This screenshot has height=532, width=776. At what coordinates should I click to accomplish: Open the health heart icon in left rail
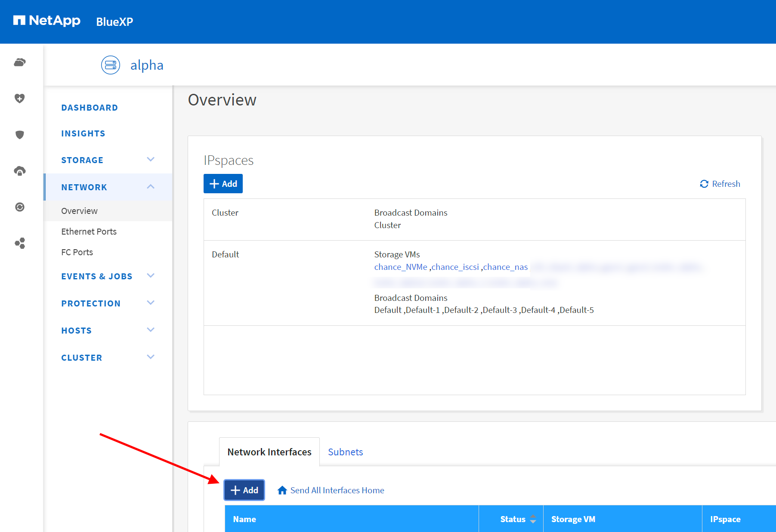(20, 99)
